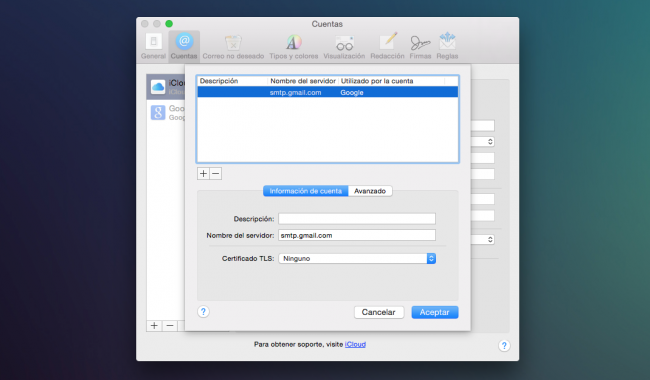The image size is (650, 380).
Task: Open the iCloud support link
Action: [x=355, y=344]
